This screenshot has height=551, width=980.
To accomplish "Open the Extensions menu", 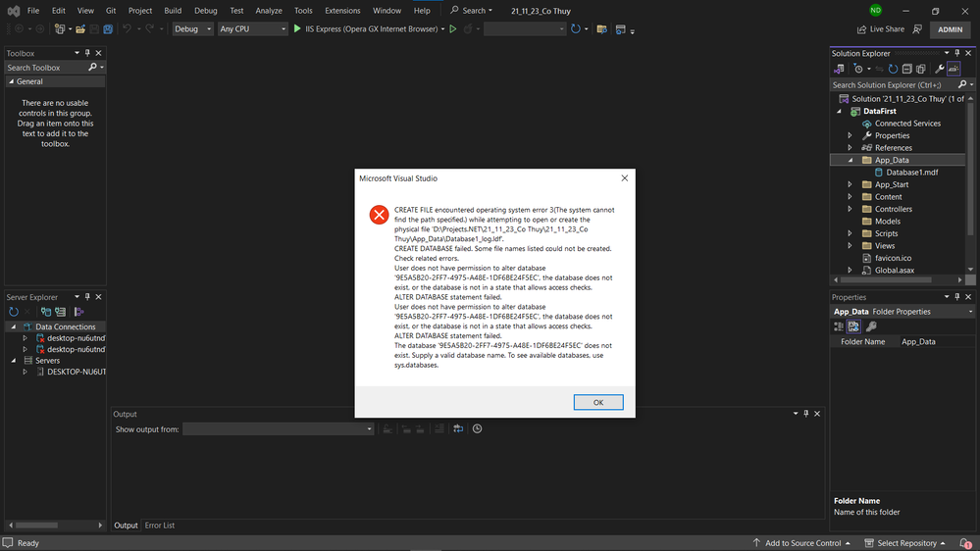I will point(342,11).
